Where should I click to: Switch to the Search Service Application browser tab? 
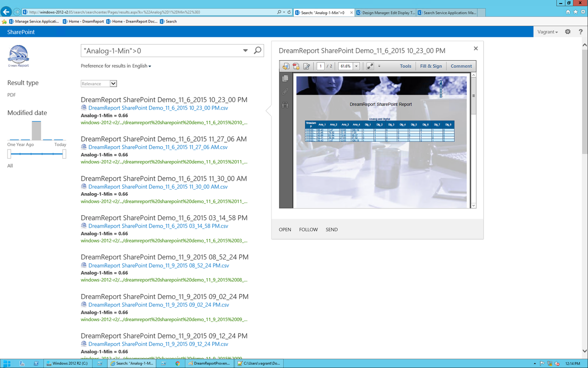click(447, 12)
